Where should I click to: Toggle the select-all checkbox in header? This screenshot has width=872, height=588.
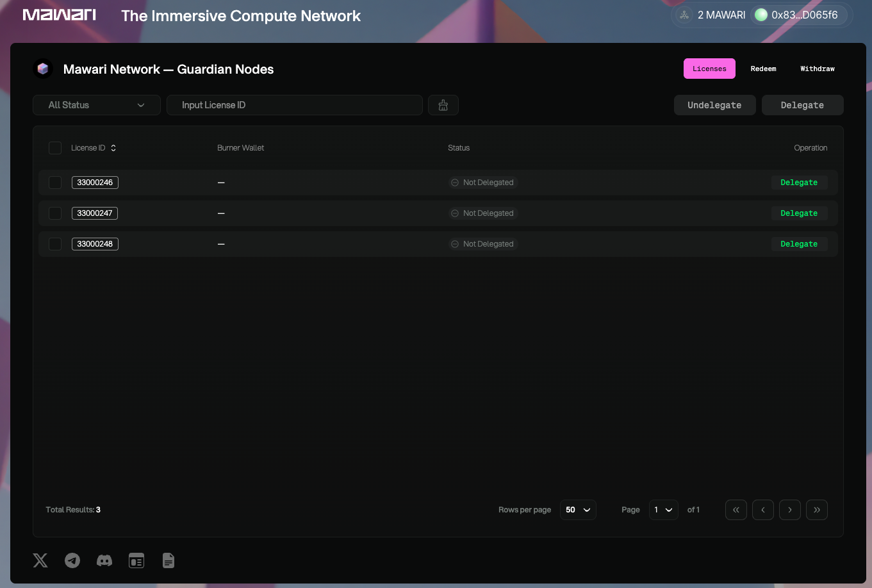tap(55, 148)
